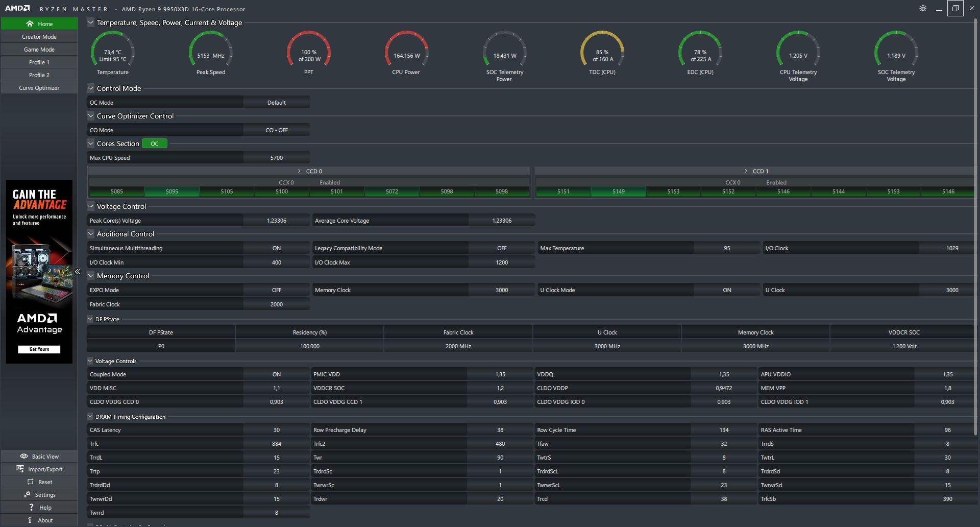This screenshot has width=980, height=527.
Task: Collapse DRAM Timing Configuration section
Action: 90,416
